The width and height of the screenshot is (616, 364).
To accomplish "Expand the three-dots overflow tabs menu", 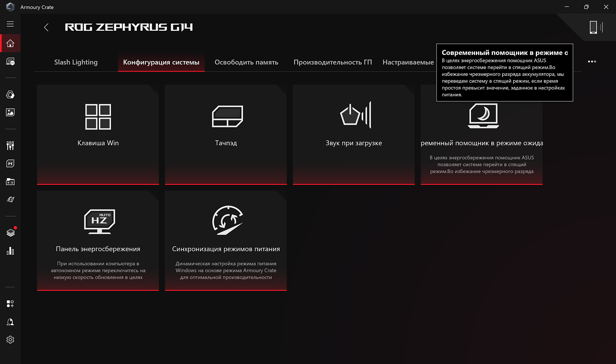I will click(592, 61).
